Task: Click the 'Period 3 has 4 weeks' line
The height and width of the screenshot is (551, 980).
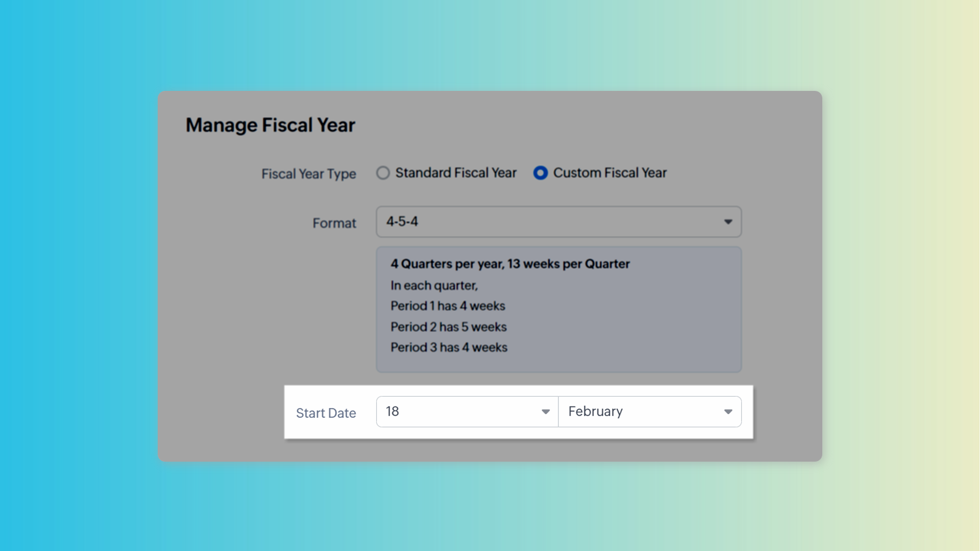Action: (449, 347)
